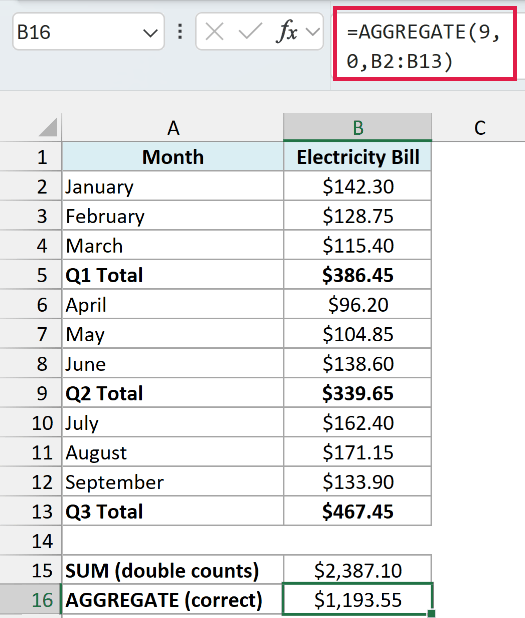
Task: Select the $104.85 cell
Action: [x=357, y=334]
